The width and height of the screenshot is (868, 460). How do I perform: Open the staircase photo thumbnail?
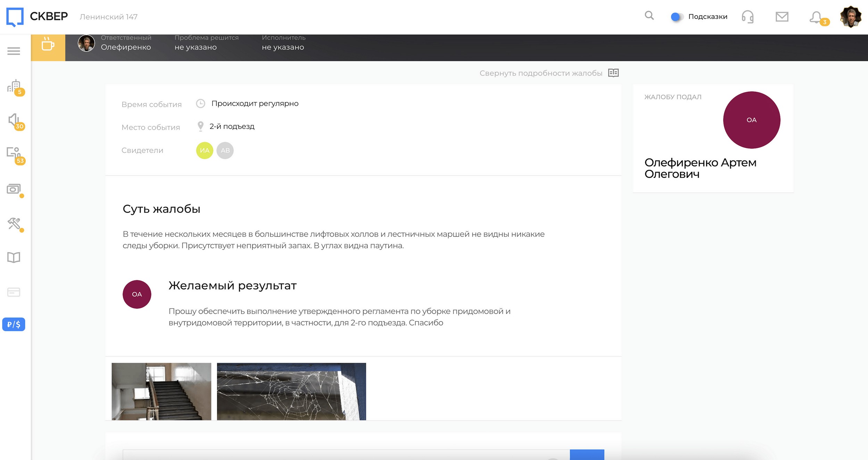[x=161, y=391]
